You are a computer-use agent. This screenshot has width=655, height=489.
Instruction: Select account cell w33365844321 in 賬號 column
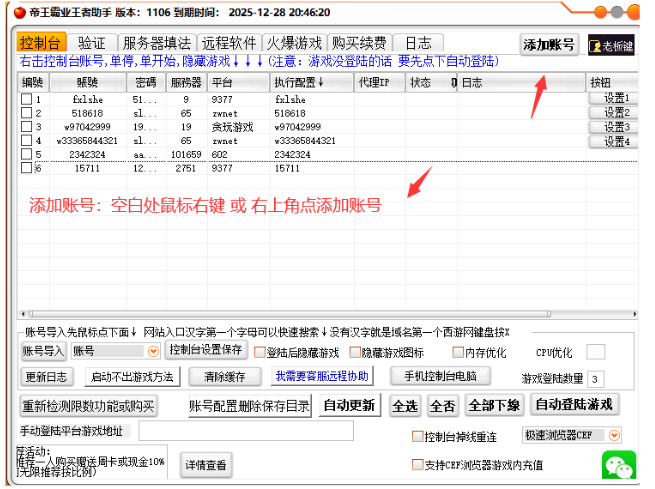click(x=87, y=141)
